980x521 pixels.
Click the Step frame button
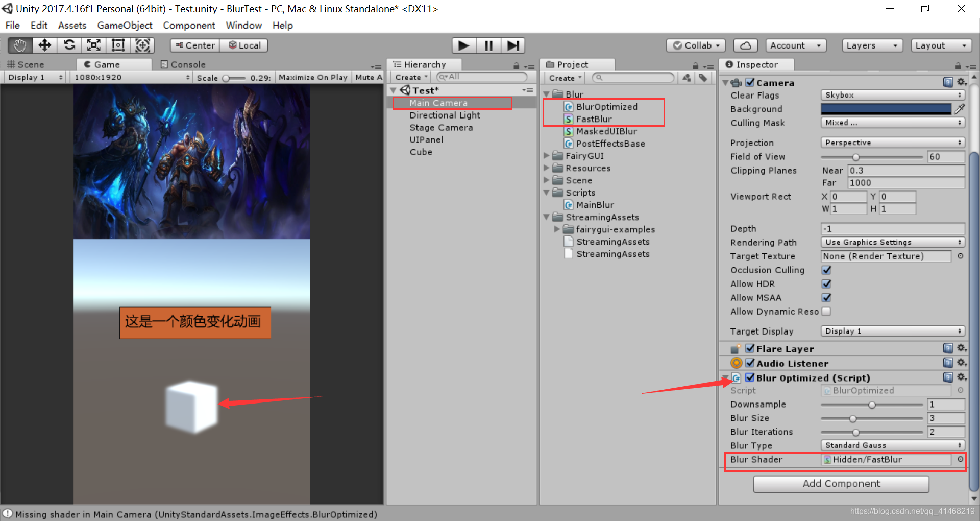(513, 45)
